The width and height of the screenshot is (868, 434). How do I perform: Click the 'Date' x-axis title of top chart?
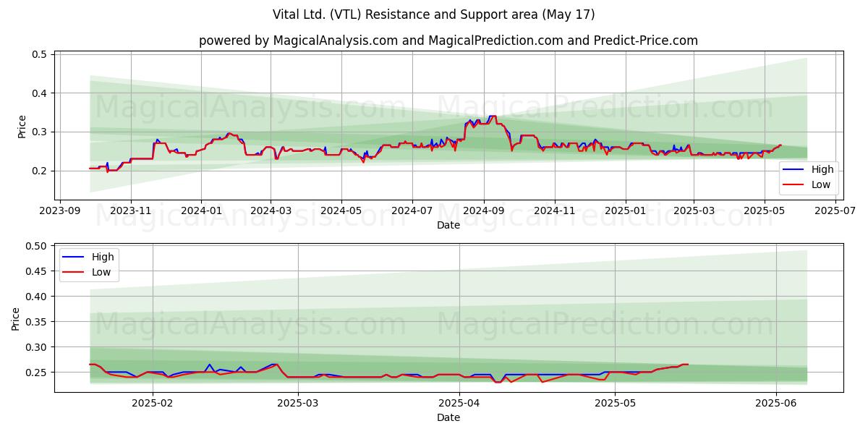pyautogui.click(x=448, y=226)
